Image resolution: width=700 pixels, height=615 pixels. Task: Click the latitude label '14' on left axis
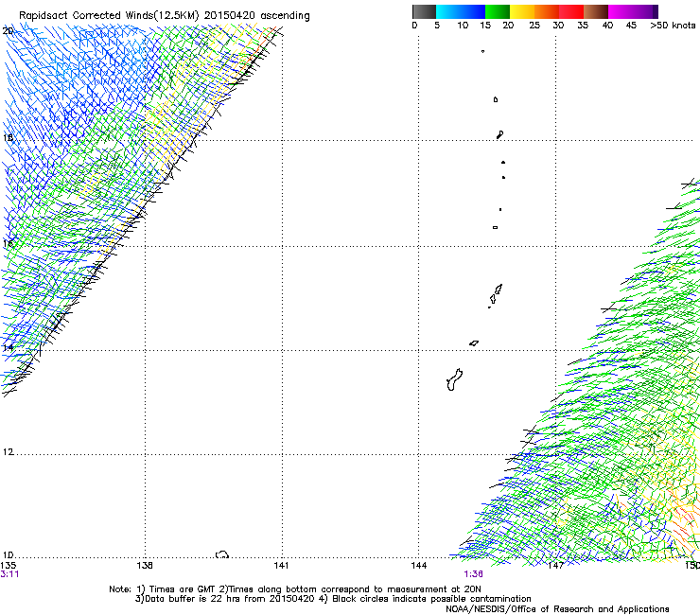8,347
